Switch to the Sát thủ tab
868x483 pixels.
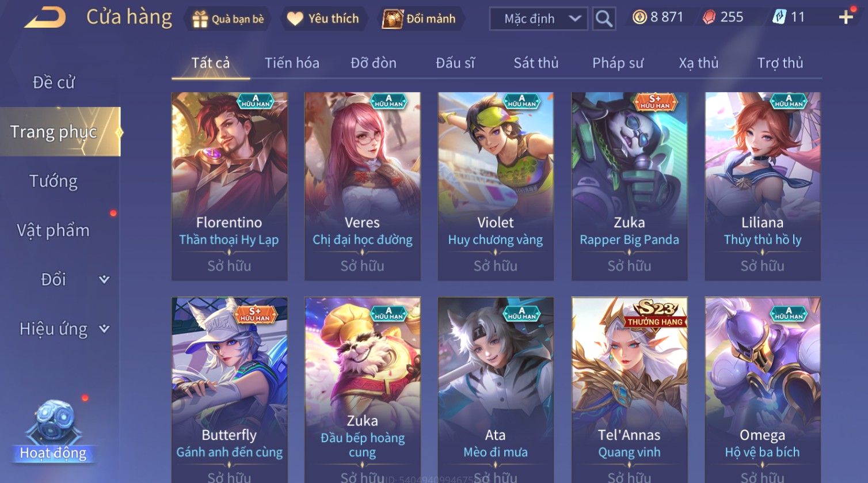[x=536, y=63]
